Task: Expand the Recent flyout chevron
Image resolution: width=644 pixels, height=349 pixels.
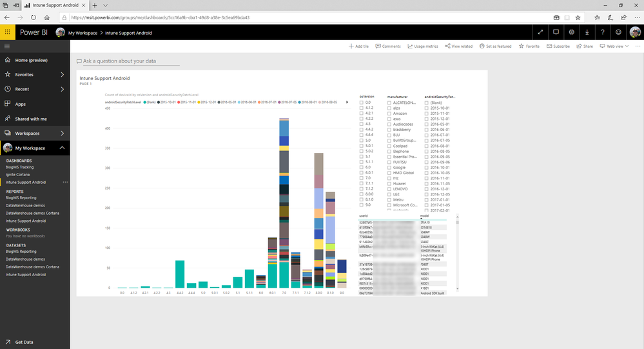Action: pos(63,89)
